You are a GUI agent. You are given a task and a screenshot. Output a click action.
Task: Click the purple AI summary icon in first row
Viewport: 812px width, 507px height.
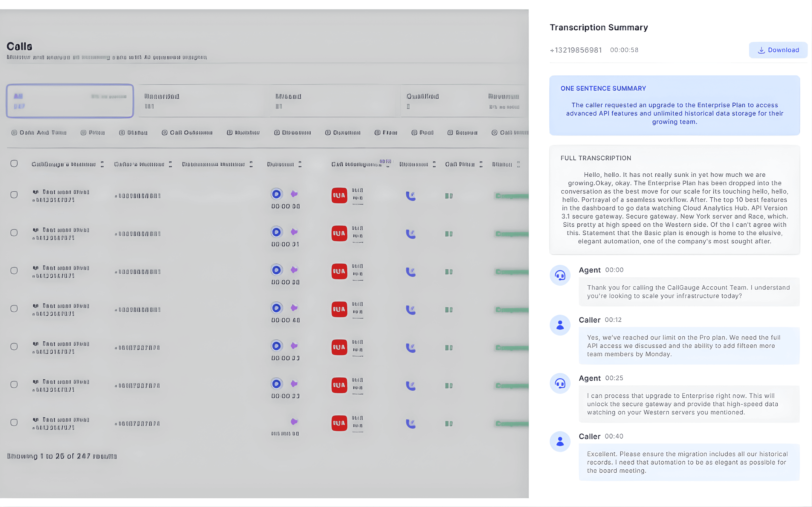[x=294, y=194]
